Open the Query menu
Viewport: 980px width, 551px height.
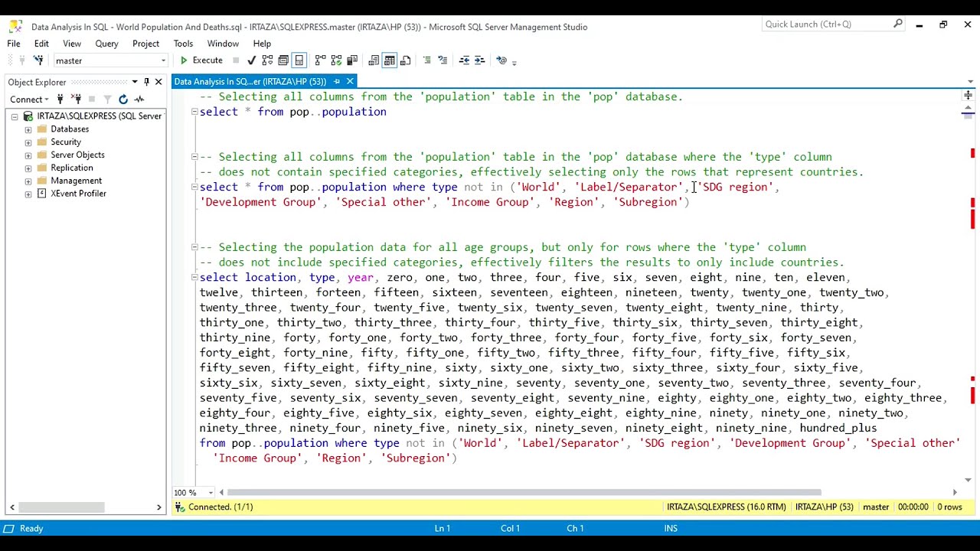[106, 44]
